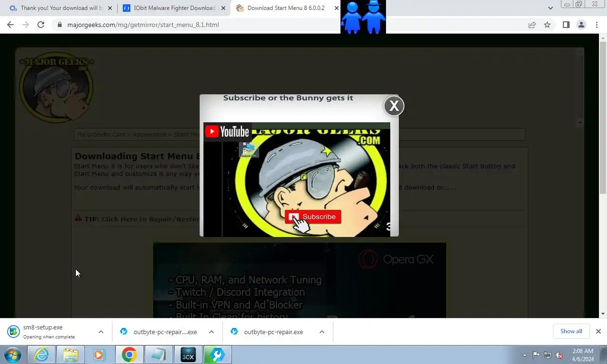Click Show all downloads button
The width and height of the screenshot is (607, 364).
point(571,331)
